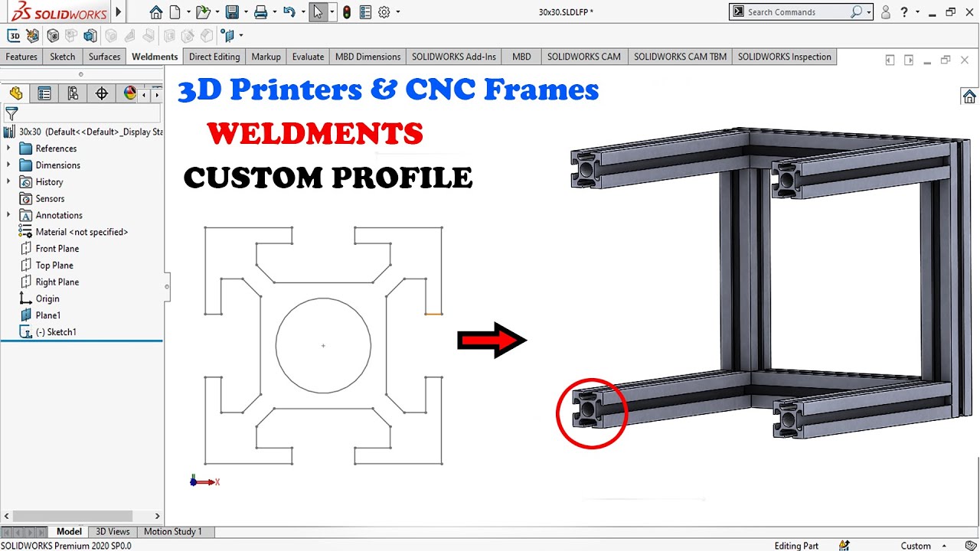Open a file with the Open folder icon
The width and height of the screenshot is (980, 551).
(202, 12)
